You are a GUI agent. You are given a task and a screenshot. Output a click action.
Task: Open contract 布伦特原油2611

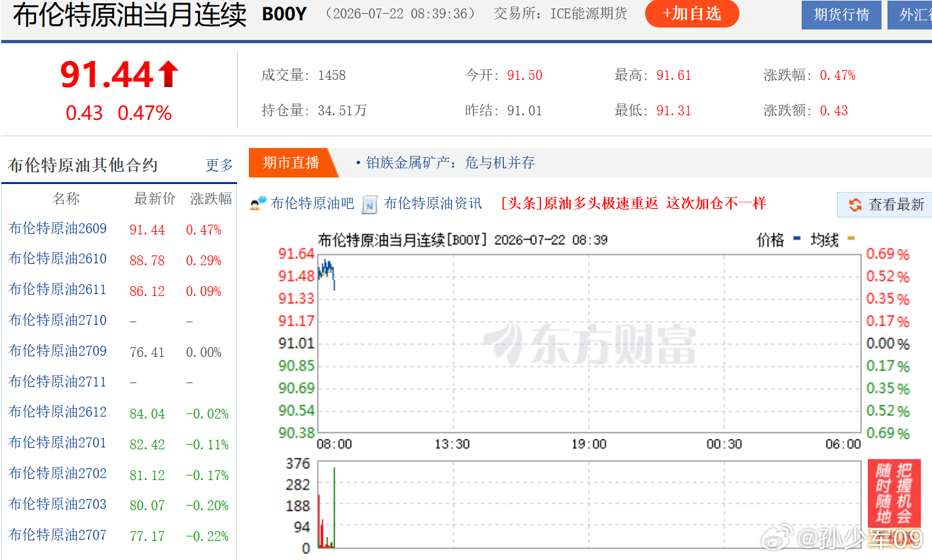[x=58, y=289]
